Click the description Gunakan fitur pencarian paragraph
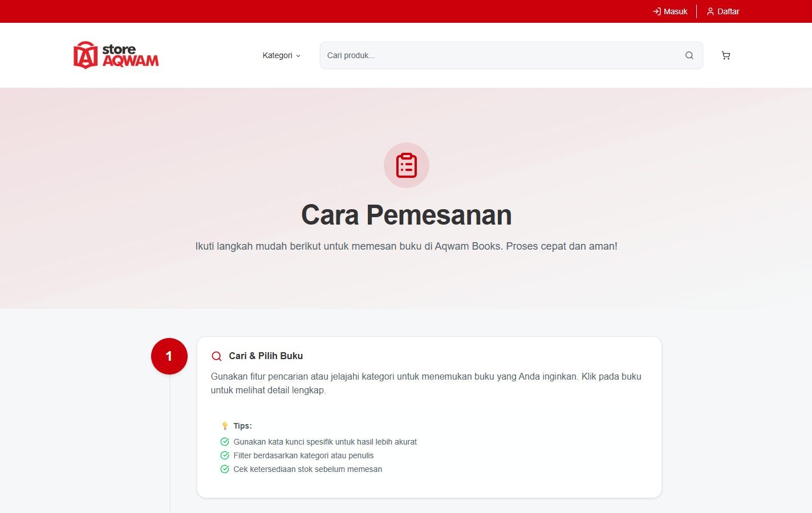The width and height of the screenshot is (812, 513). 426,383
